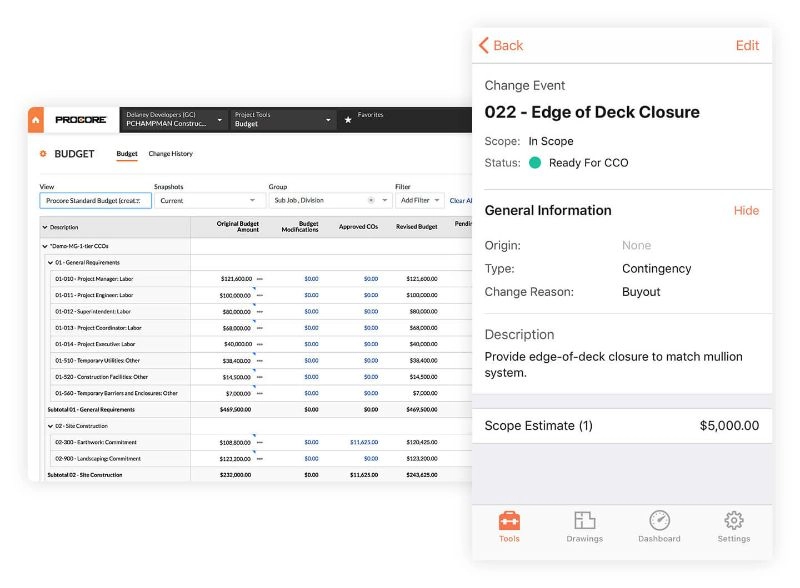Collapse the 01 - General Requirements group

51,262
